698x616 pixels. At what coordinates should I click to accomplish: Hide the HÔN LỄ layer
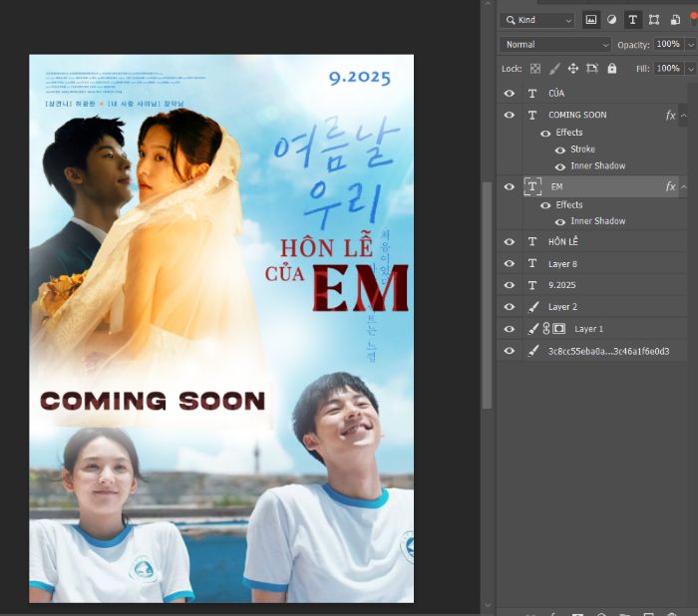pos(510,241)
